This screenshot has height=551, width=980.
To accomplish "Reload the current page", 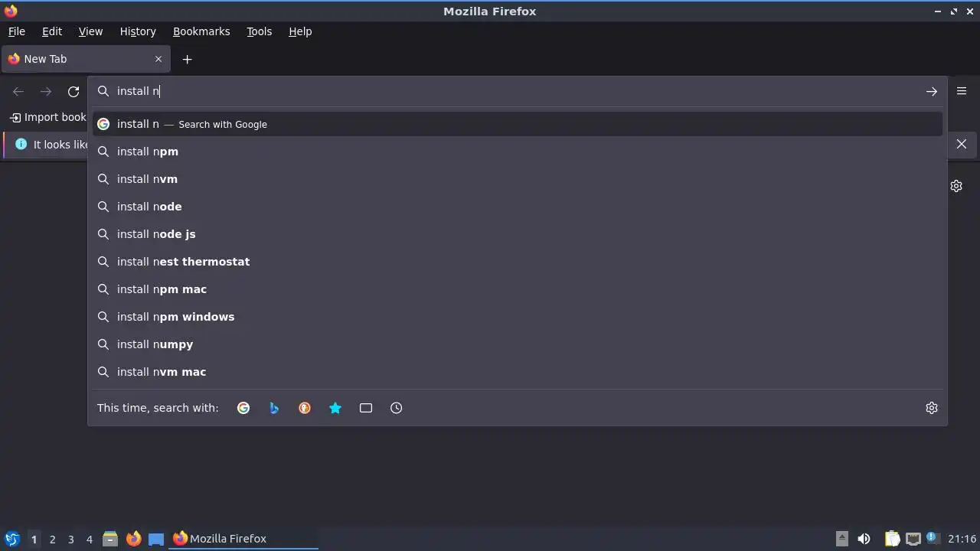I will point(73,91).
